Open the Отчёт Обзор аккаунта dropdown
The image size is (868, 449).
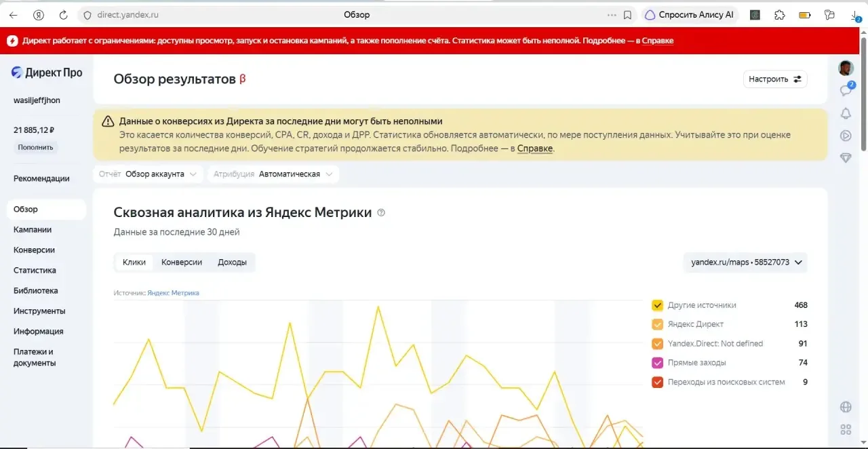tap(148, 174)
